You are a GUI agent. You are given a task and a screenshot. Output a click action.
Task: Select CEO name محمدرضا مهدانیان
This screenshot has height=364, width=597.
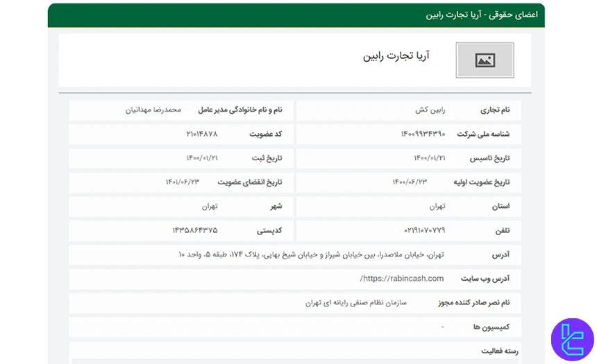point(153,110)
